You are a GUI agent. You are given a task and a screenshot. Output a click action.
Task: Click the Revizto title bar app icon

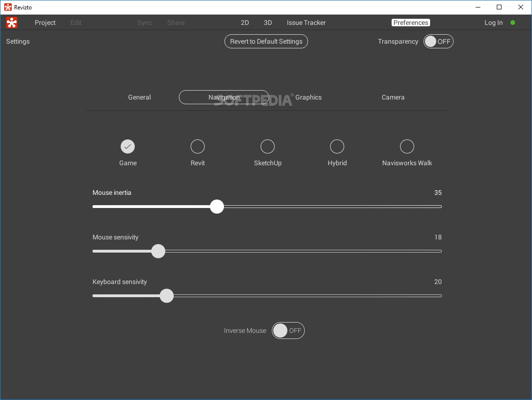click(8, 7)
